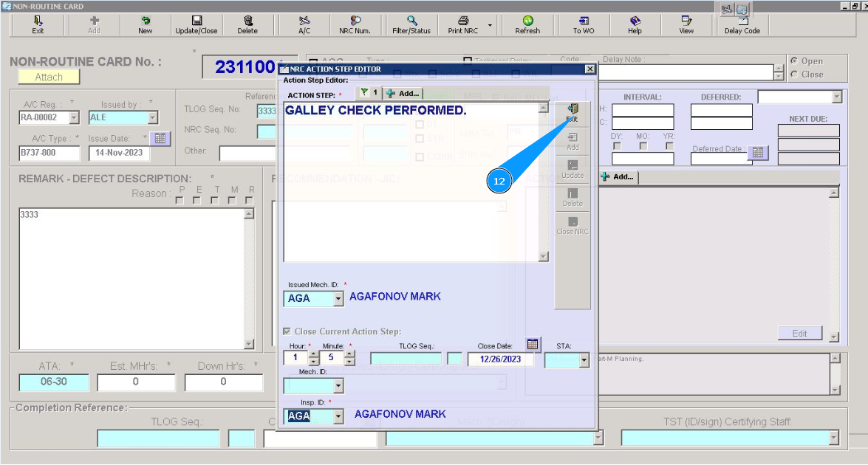Click the Delete toolbar icon
The image size is (868, 465).
(247, 25)
